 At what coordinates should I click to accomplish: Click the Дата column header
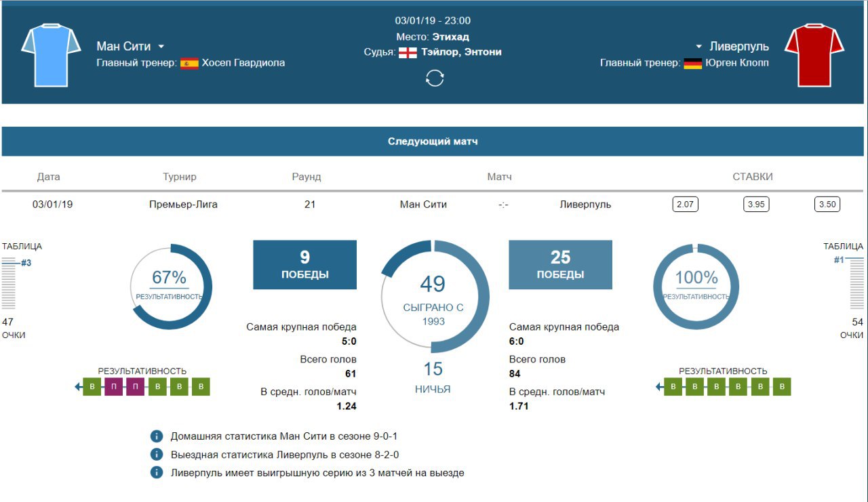click(48, 177)
